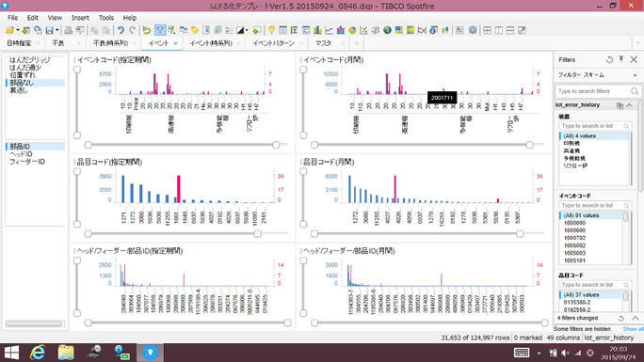
Task: Insert a new Scatter Plot
Action: pos(363,30)
